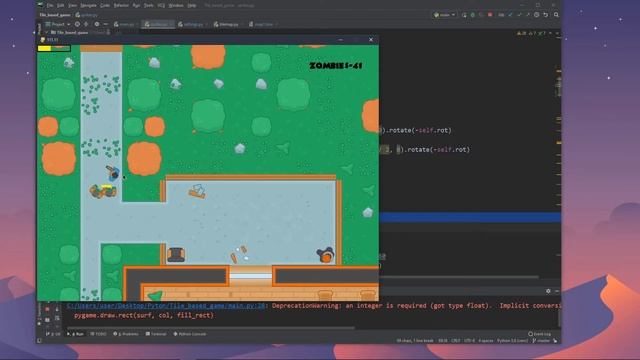Open the Window menu
Image resolution: width=640 pixels, height=360 pixels.
(x=176, y=6)
